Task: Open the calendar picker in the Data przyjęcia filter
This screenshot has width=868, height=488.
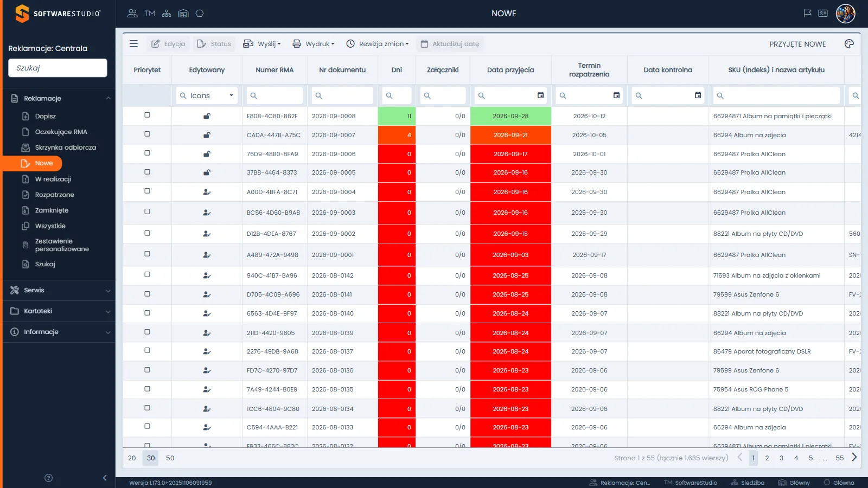Action: pos(540,95)
